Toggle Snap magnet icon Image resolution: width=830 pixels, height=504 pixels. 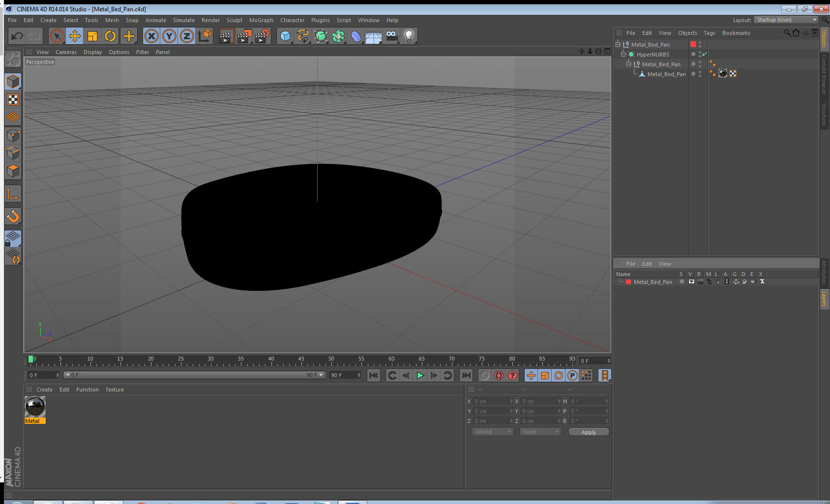[13, 216]
